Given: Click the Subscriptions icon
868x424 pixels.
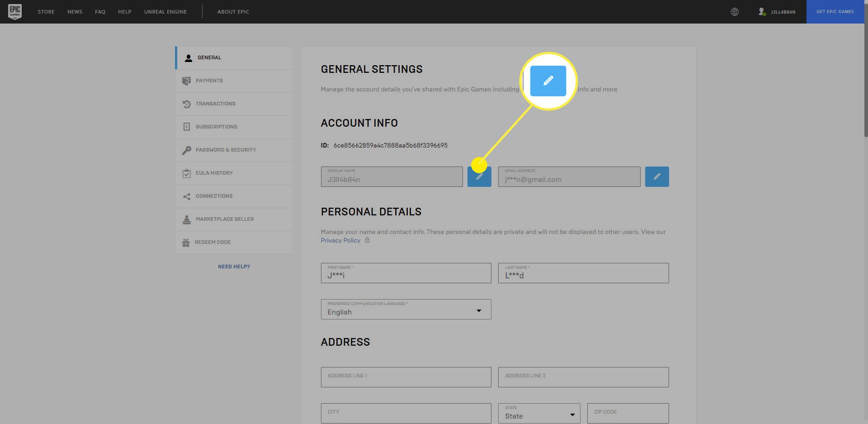Looking at the screenshot, I should tap(186, 127).
